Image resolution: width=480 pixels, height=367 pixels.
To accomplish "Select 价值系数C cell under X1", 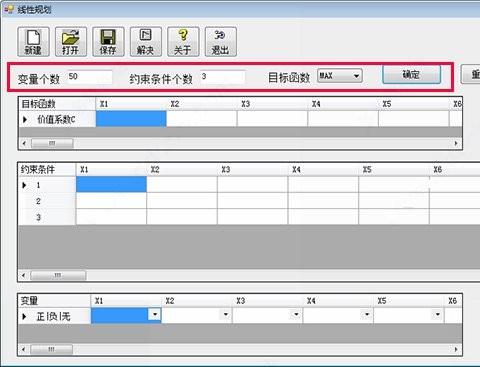I will pyautogui.click(x=131, y=119).
